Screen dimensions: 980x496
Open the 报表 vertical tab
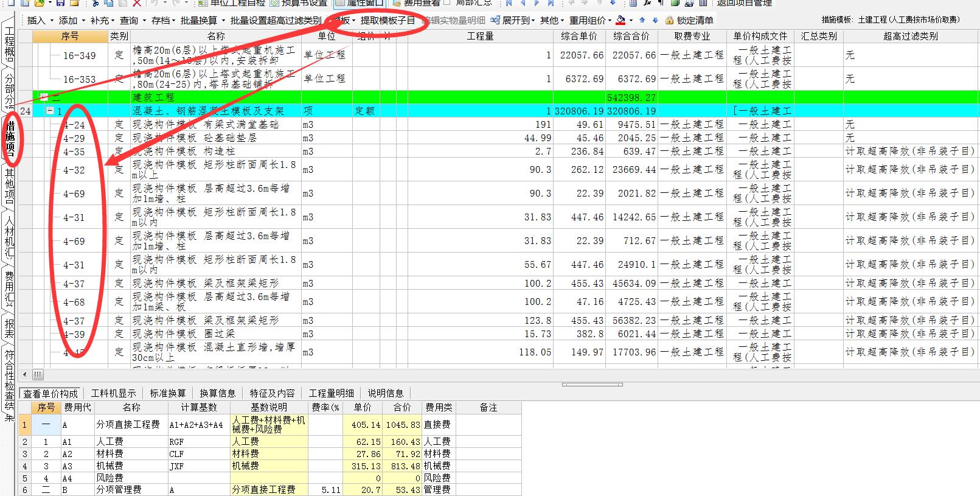(9, 329)
